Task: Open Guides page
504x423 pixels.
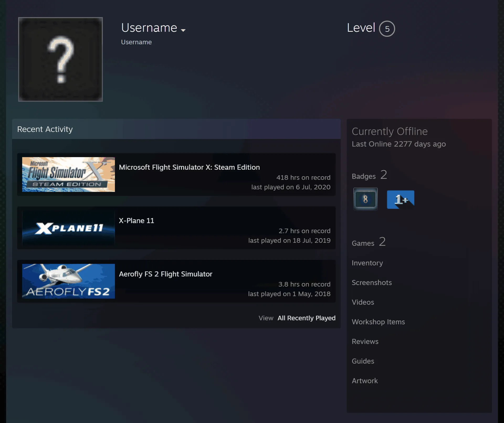Action: point(363,361)
